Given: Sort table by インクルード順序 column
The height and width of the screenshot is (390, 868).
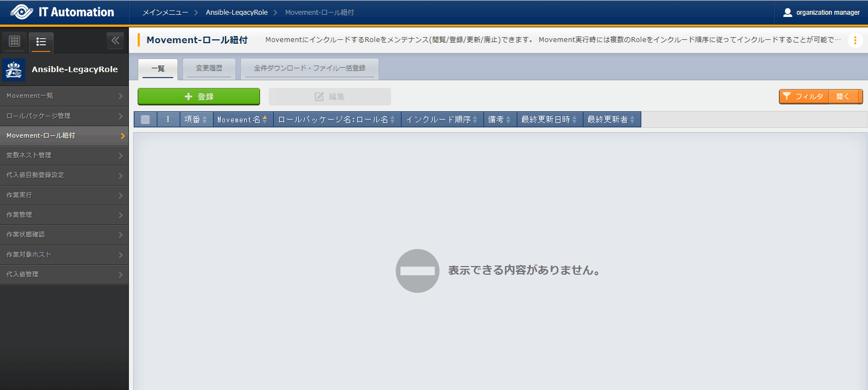Looking at the screenshot, I should coord(441,120).
